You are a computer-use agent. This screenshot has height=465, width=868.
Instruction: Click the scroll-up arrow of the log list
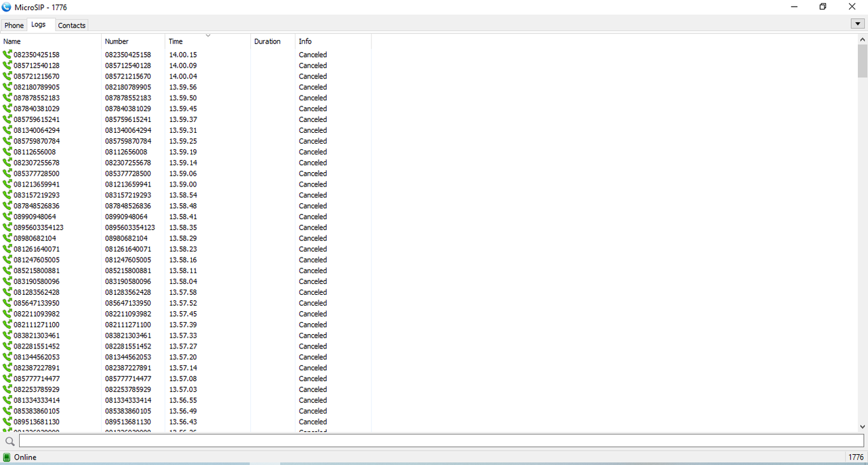(863, 40)
